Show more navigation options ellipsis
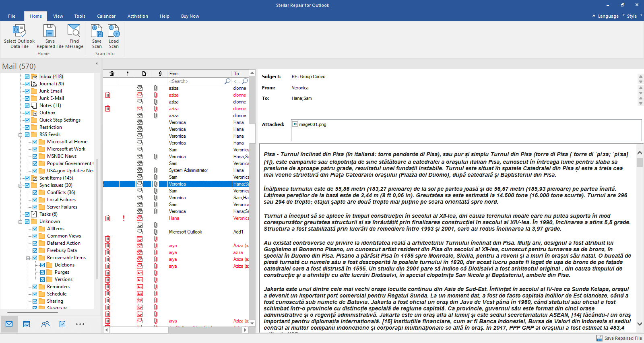644x343 pixels. tap(80, 324)
